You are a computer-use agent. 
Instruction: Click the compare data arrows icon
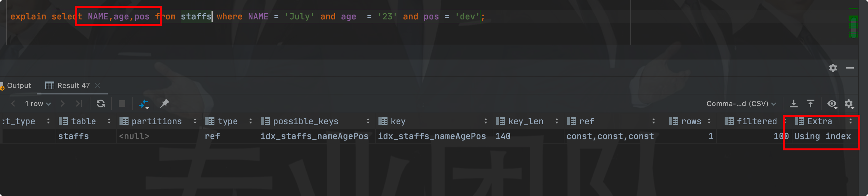tap(144, 103)
